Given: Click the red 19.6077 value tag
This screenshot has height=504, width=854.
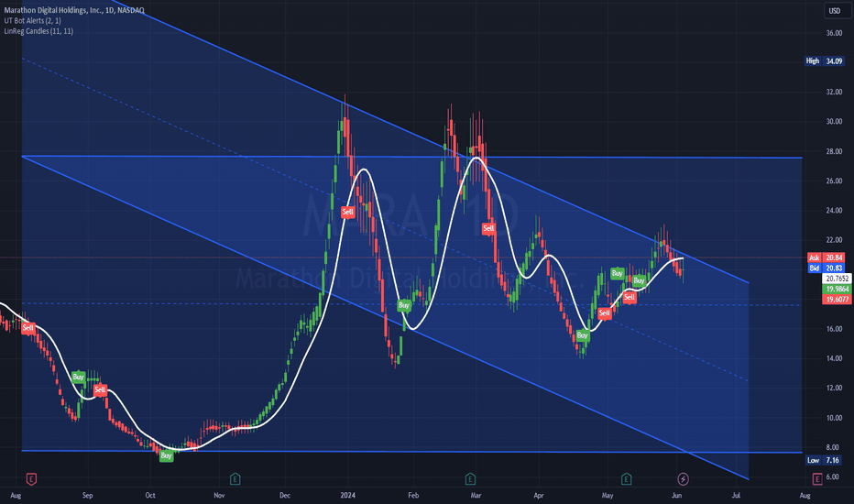Looking at the screenshot, I should click(837, 299).
